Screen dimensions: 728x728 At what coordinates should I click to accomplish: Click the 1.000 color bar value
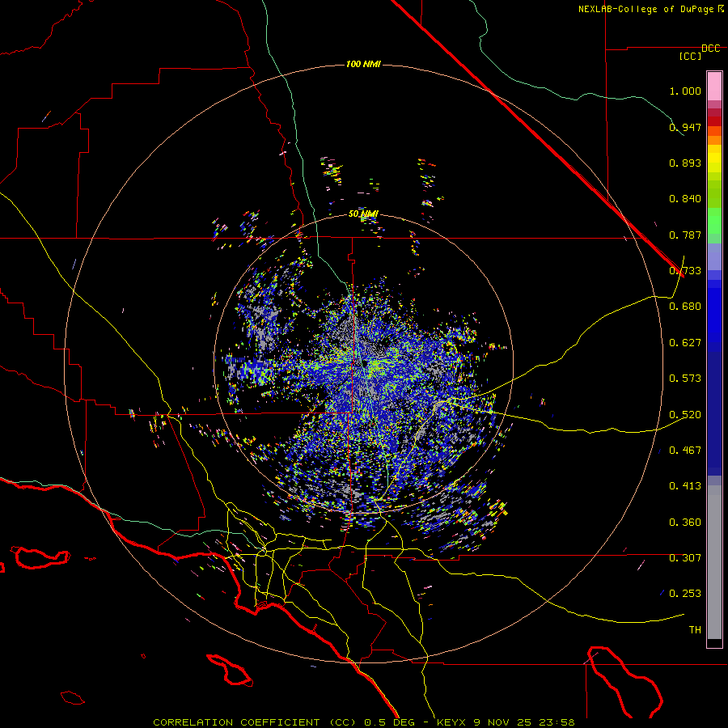pyautogui.click(x=685, y=91)
